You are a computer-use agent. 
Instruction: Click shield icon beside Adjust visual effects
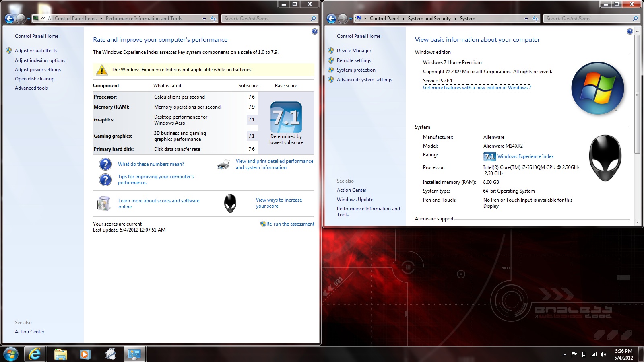pyautogui.click(x=9, y=51)
